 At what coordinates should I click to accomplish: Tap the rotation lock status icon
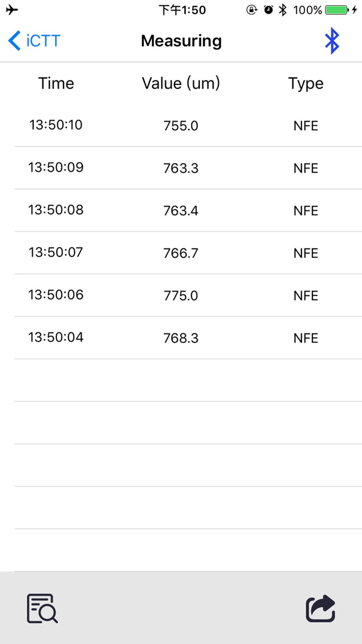252,10
